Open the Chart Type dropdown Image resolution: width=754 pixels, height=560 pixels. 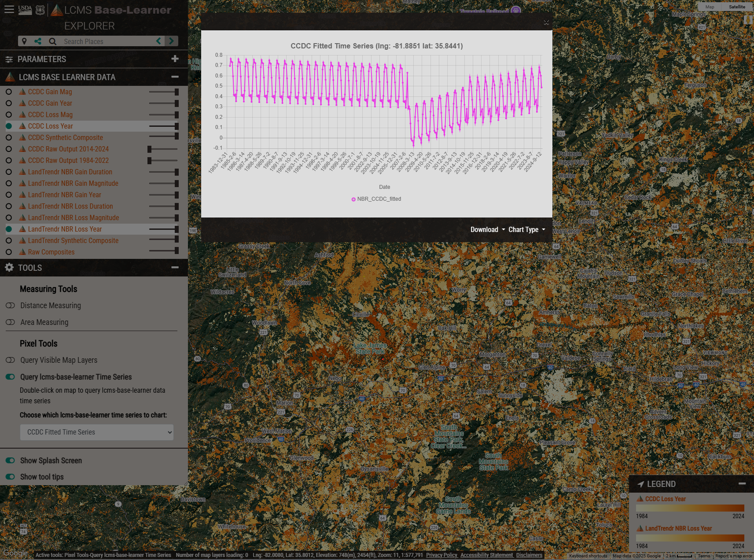(x=526, y=229)
